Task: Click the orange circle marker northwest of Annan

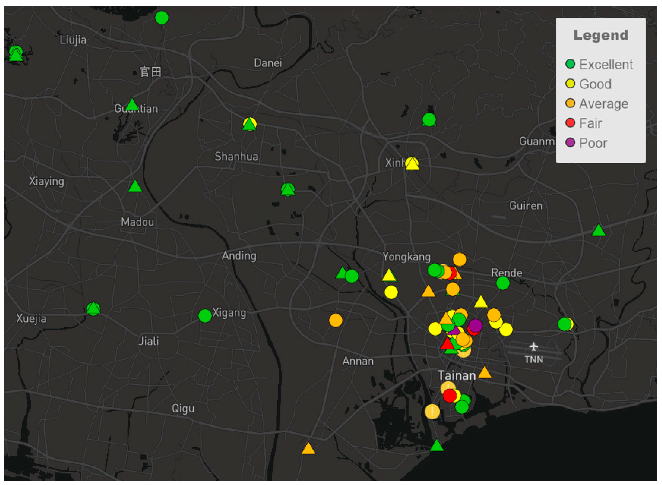Action: click(x=336, y=320)
